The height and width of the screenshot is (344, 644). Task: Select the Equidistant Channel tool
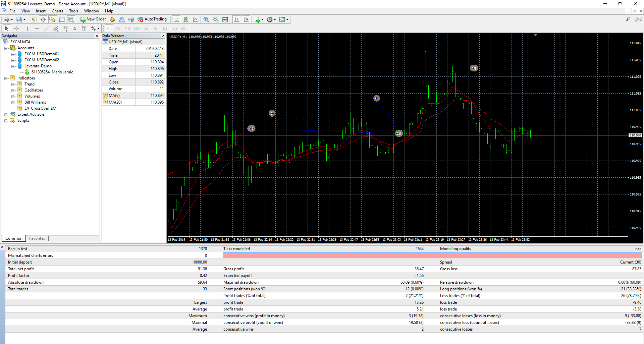[56, 28]
